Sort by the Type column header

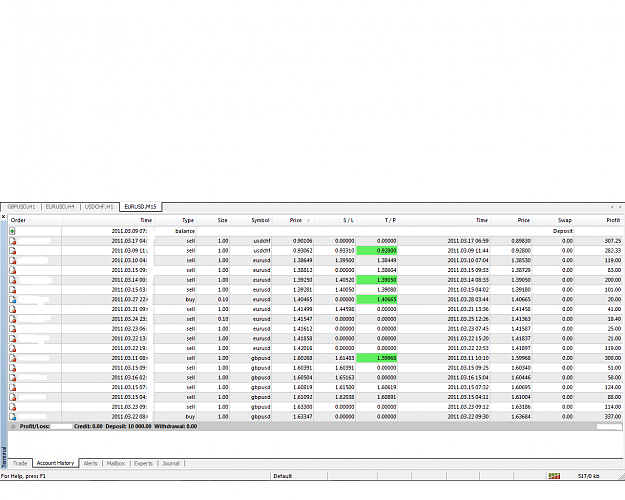(x=175, y=220)
